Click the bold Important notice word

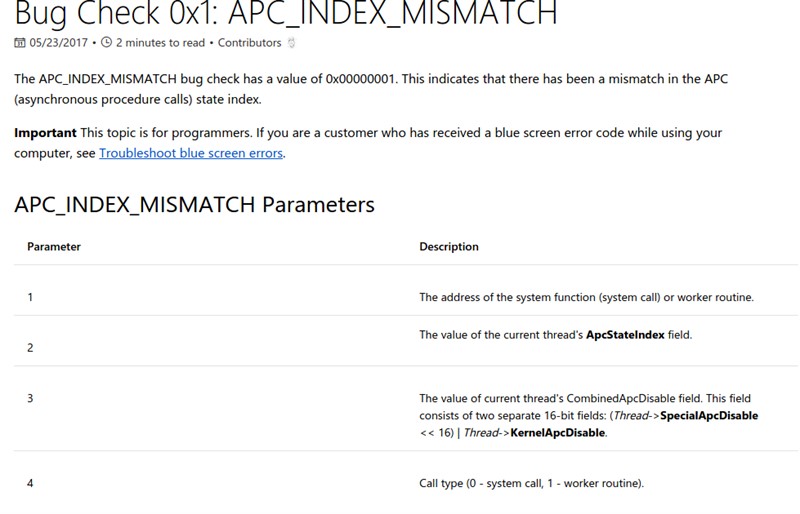[x=45, y=133]
